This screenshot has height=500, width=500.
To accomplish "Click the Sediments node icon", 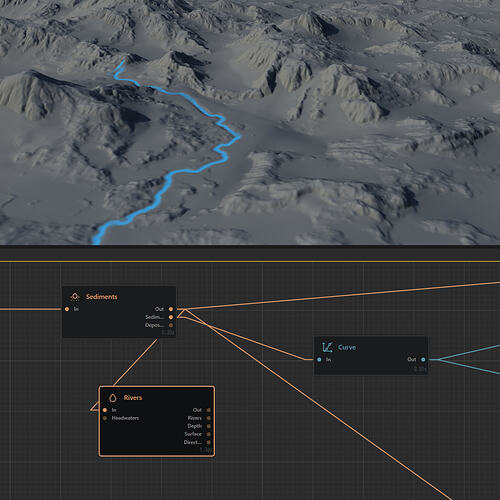I will (x=75, y=296).
